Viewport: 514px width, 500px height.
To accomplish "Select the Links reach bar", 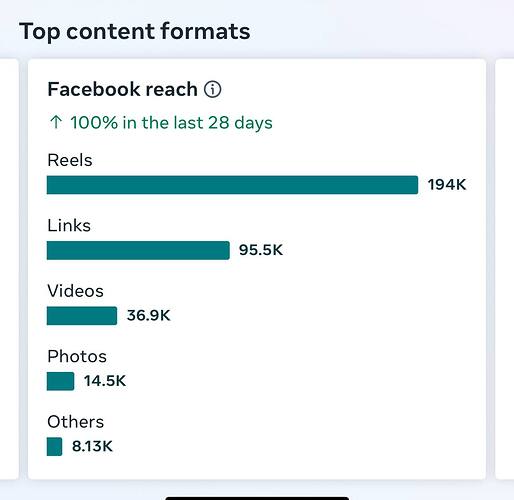I will (x=138, y=250).
